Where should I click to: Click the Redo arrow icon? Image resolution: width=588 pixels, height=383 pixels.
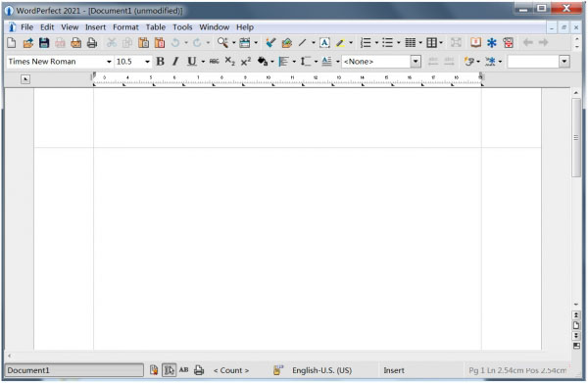pos(197,43)
